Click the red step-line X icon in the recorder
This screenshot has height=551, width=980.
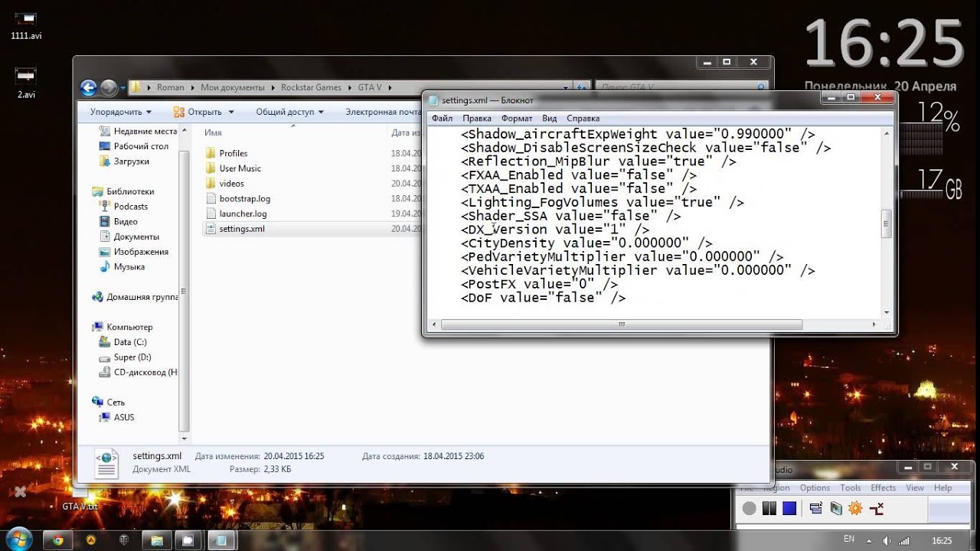(x=877, y=508)
